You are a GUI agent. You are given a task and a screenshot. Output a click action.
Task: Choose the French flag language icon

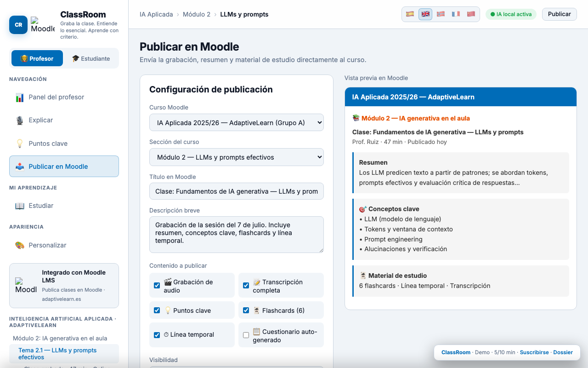(x=456, y=14)
